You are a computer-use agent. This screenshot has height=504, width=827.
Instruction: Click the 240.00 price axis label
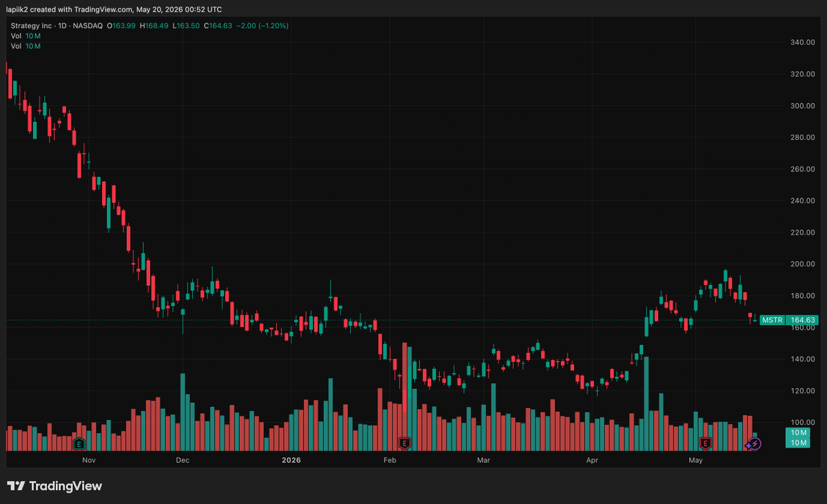tap(802, 201)
